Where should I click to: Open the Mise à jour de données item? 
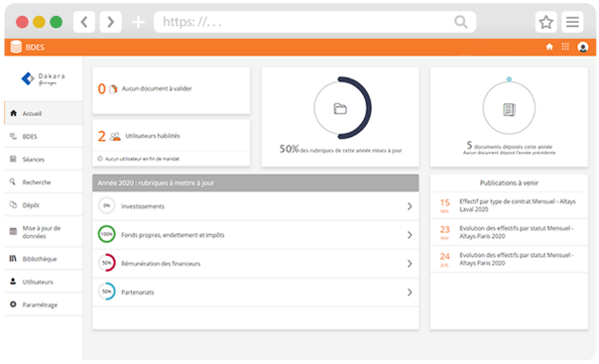pos(44,232)
